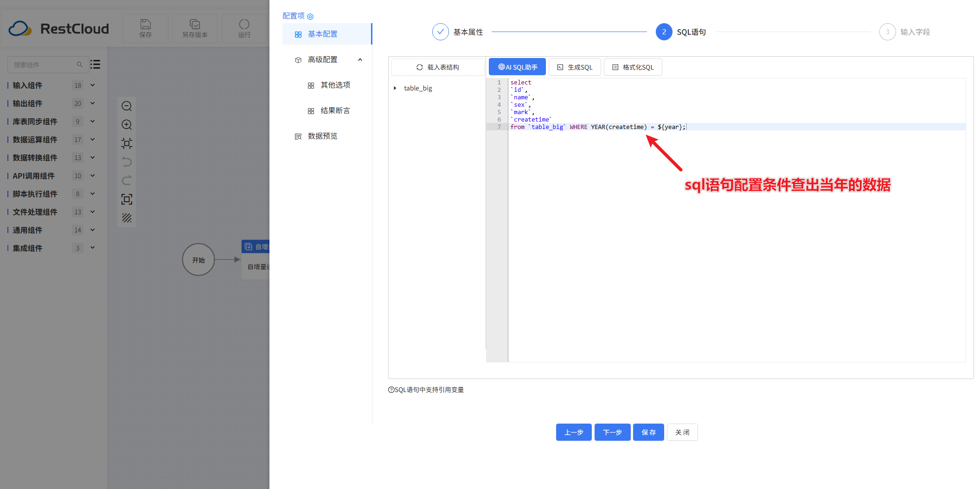Click the info icon next to 配置项

(310, 17)
